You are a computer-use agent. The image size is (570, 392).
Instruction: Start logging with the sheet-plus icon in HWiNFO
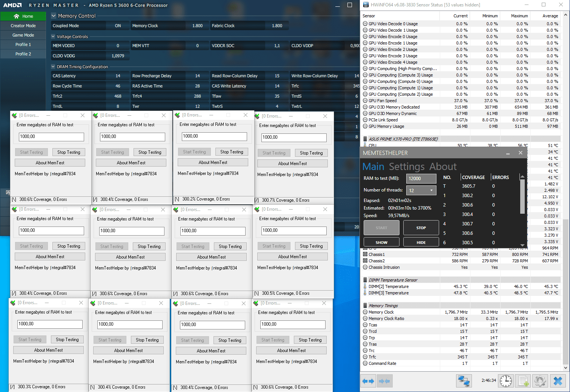coord(523,381)
